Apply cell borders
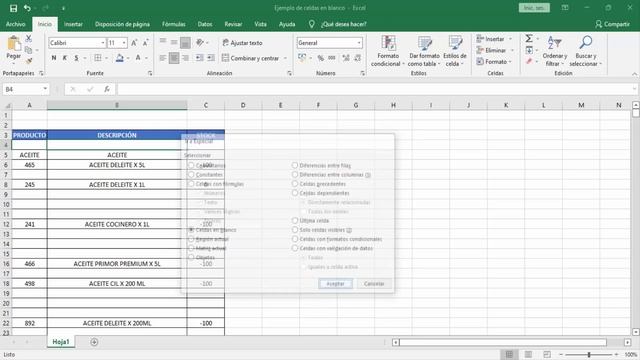This screenshot has height=360, width=640. (98, 58)
